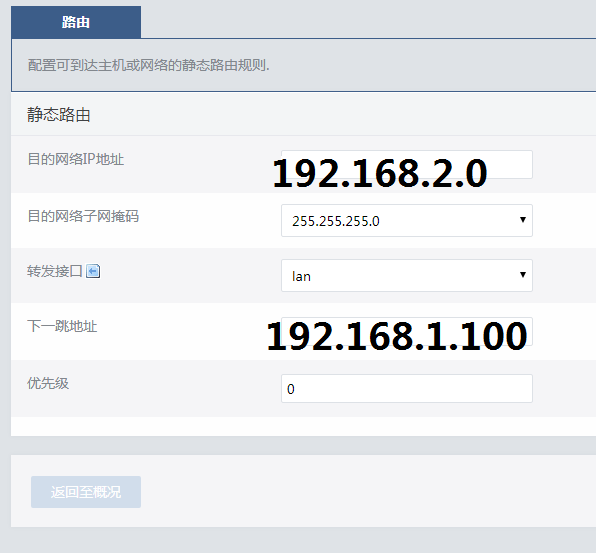This screenshot has width=596, height=553.
Task: Focus the 下一跳地址 input field
Action: (x=407, y=331)
